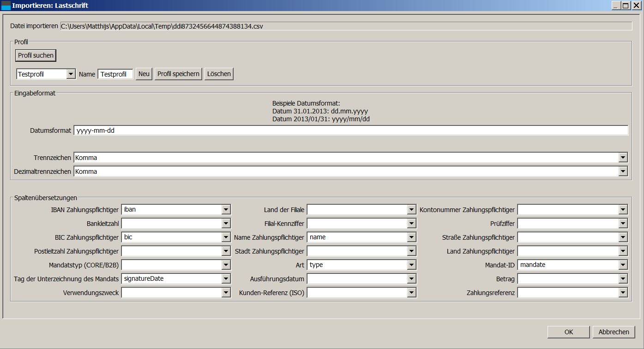This screenshot has width=644, height=349.
Task: Cancel import with Abbrechen button
Action: pos(614,332)
